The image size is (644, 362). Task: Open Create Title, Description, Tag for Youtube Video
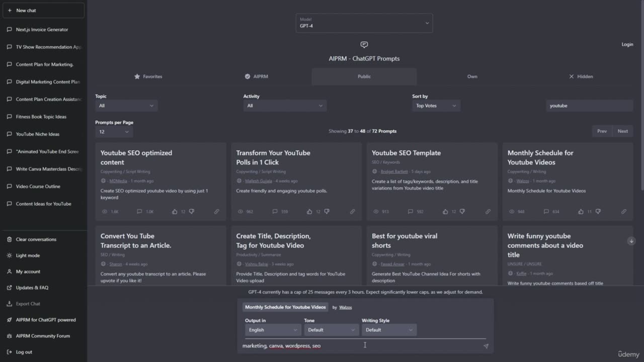click(273, 240)
